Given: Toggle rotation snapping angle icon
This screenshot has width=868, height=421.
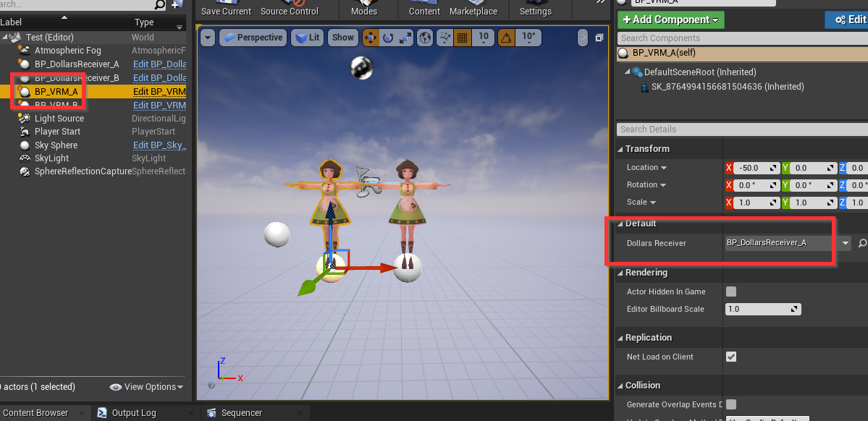Looking at the screenshot, I should pyautogui.click(x=507, y=38).
